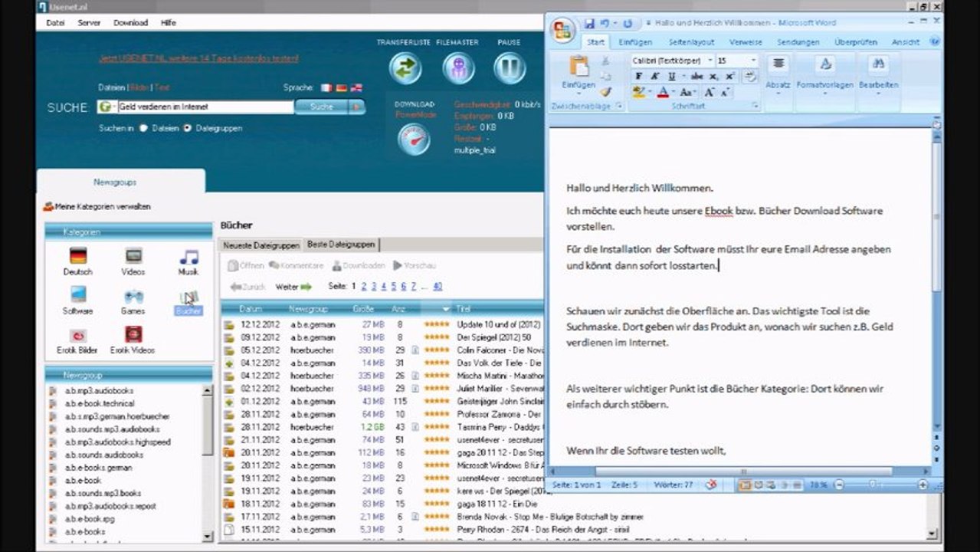Toggle underline (U) formatting in Word
Screen dimensions: 980x552
point(671,76)
